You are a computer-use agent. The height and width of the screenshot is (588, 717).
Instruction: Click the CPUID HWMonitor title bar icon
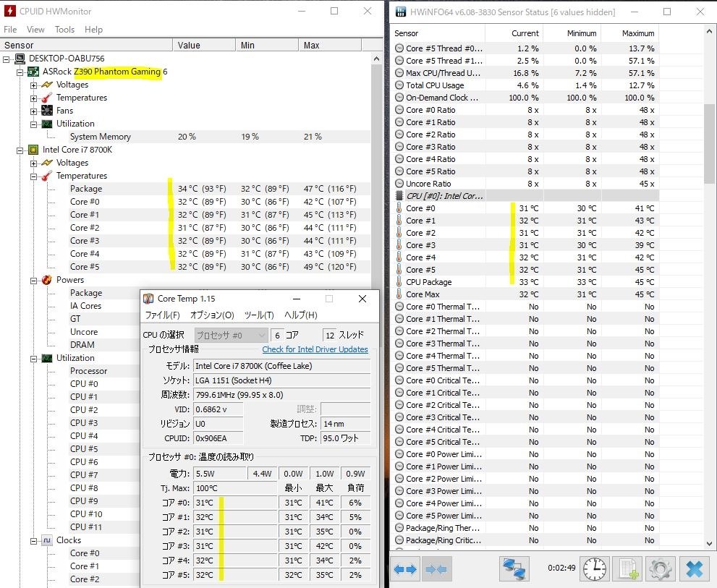coord(10,11)
